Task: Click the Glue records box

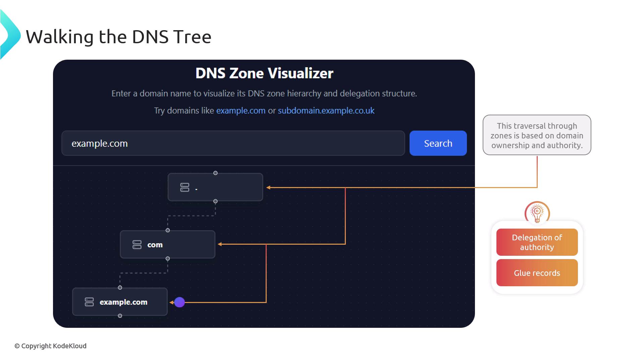Action: (x=537, y=273)
